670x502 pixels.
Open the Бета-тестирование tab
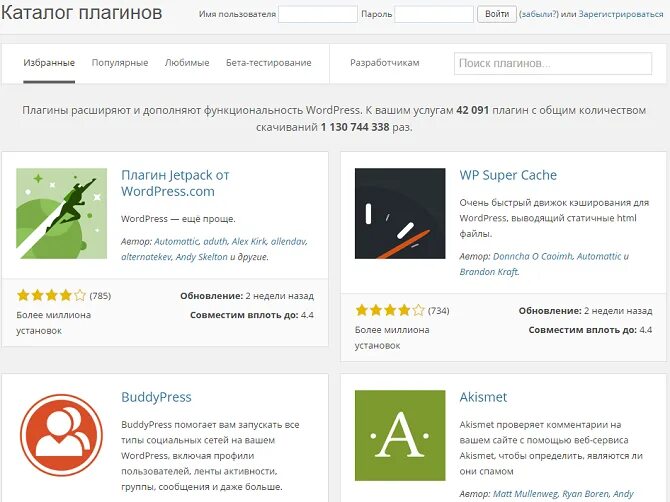pos(269,63)
